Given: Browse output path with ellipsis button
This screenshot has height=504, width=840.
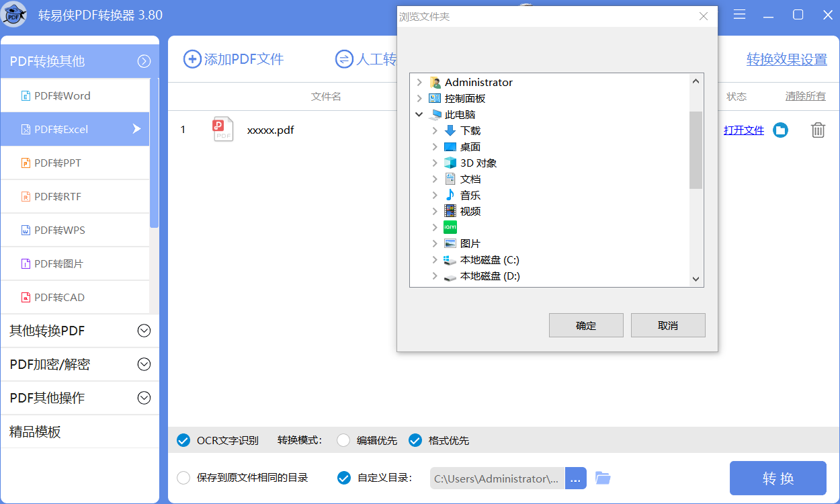Looking at the screenshot, I should pos(576,478).
